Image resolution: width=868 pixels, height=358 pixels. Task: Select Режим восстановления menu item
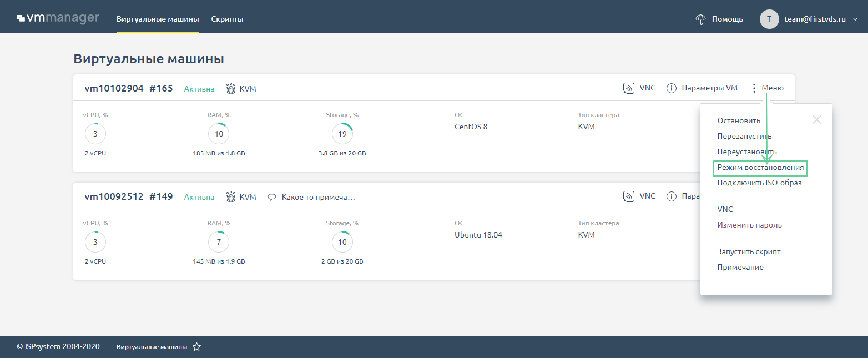pyautogui.click(x=760, y=168)
